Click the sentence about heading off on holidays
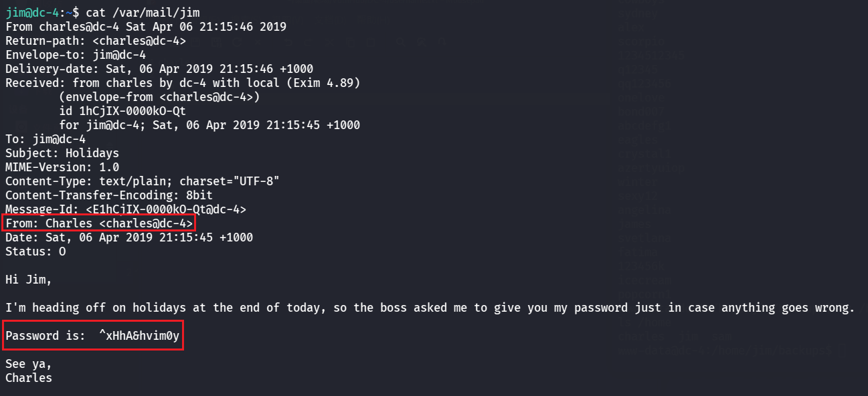 tap(430, 308)
